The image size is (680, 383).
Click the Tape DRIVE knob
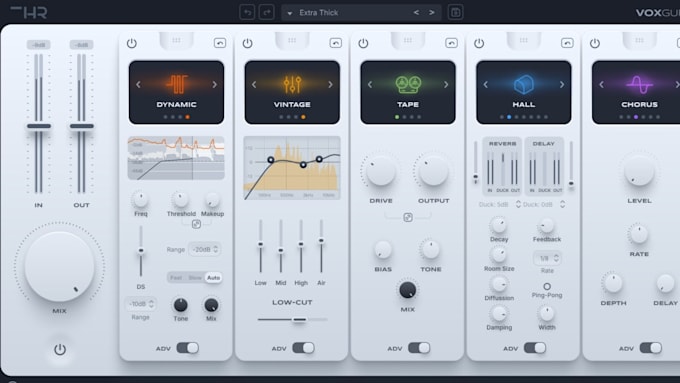click(381, 171)
